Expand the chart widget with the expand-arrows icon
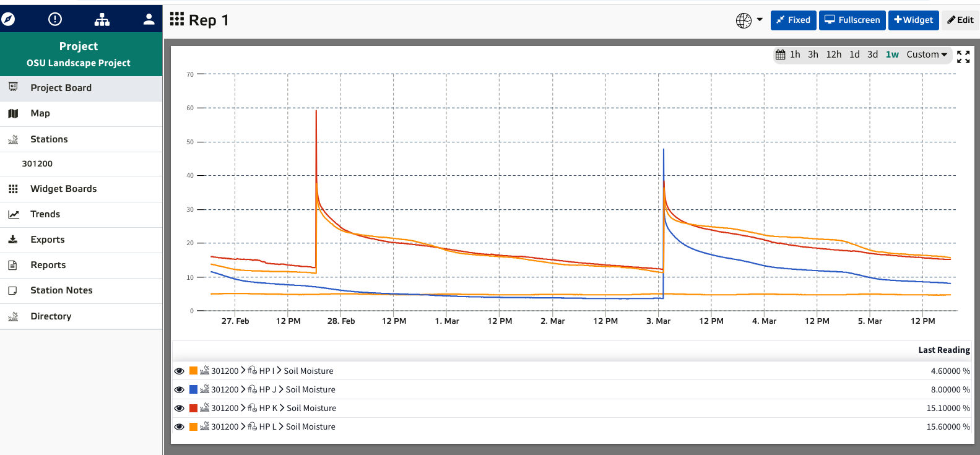The width and height of the screenshot is (980, 455). point(963,57)
